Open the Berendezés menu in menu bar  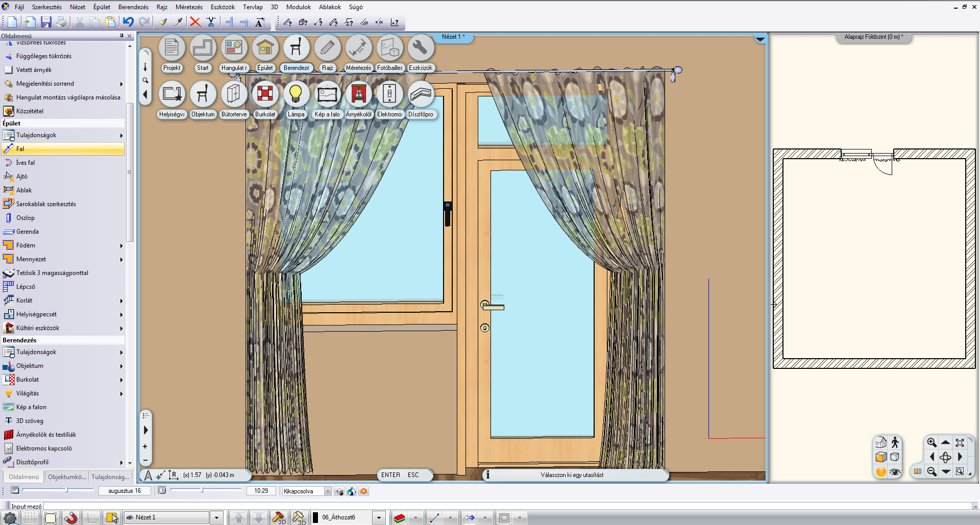pyautogui.click(x=133, y=7)
